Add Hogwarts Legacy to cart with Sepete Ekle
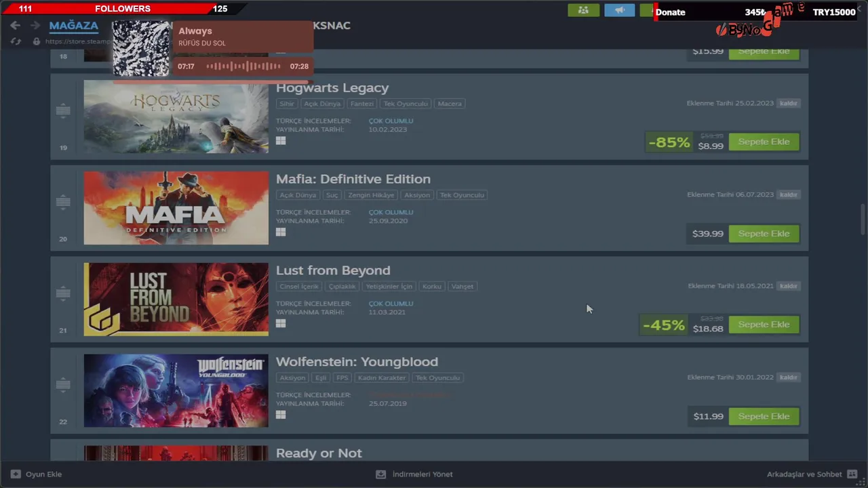This screenshot has width=868, height=488. (764, 142)
